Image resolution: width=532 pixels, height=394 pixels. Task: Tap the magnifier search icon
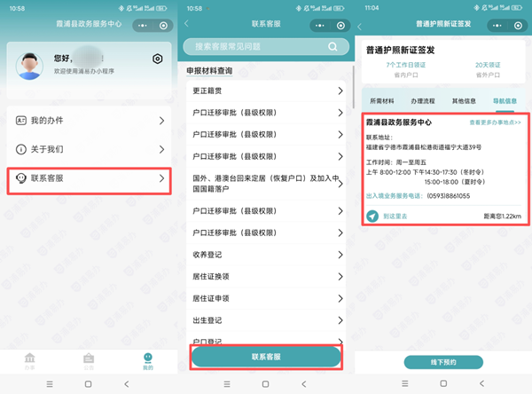tap(332, 46)
